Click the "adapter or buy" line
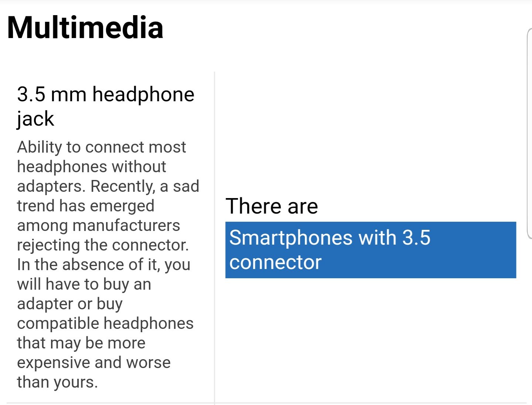The height and width of the screenshot is (405, 532). 69,304
